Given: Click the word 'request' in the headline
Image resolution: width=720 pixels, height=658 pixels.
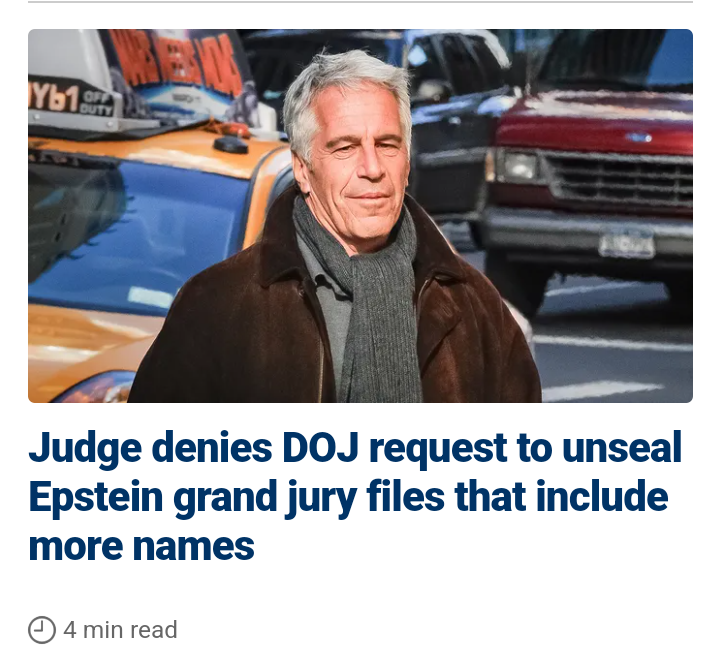Looking at the screenshot, I should pyautogui.click(x=438, y=449).
